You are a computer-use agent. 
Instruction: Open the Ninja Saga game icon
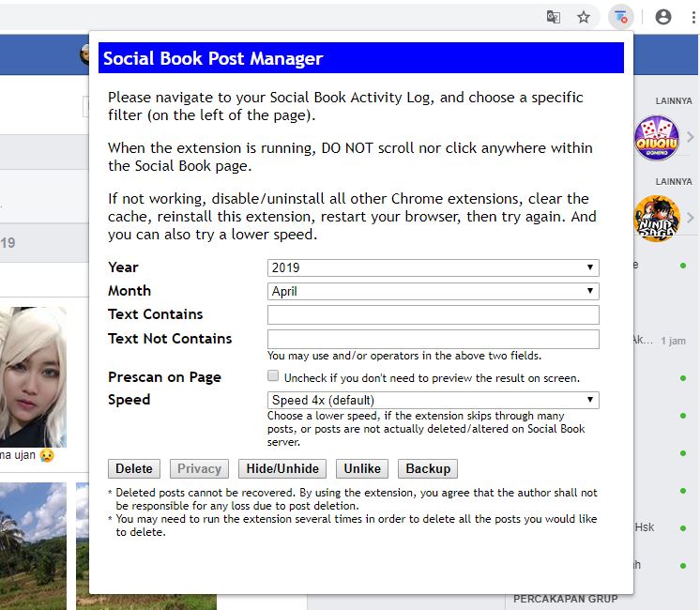[657, 219]
